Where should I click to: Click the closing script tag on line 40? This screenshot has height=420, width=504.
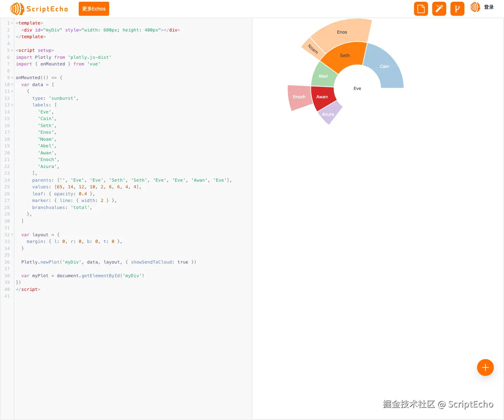pyautogui.click(x=28, y=289)
